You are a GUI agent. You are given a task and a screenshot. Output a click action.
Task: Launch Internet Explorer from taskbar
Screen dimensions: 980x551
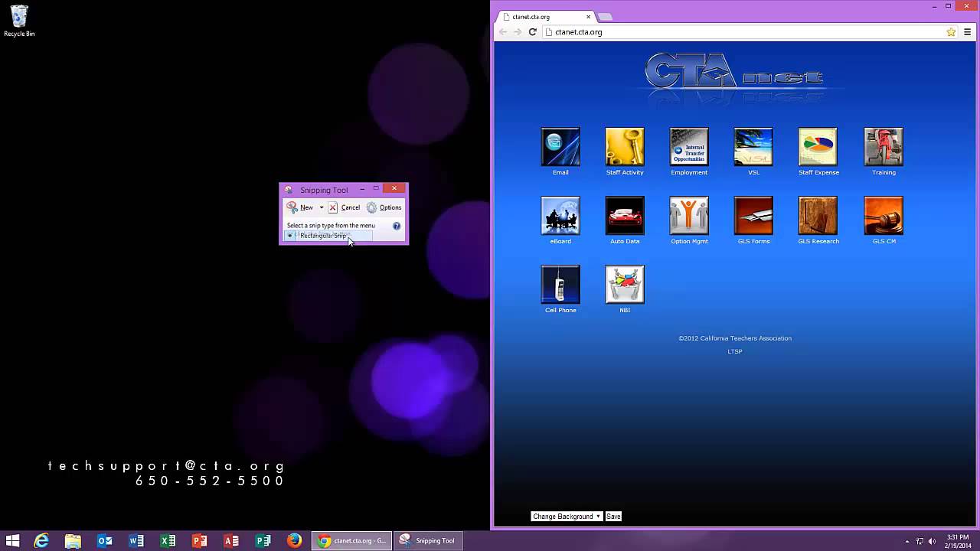coord(41,541)
